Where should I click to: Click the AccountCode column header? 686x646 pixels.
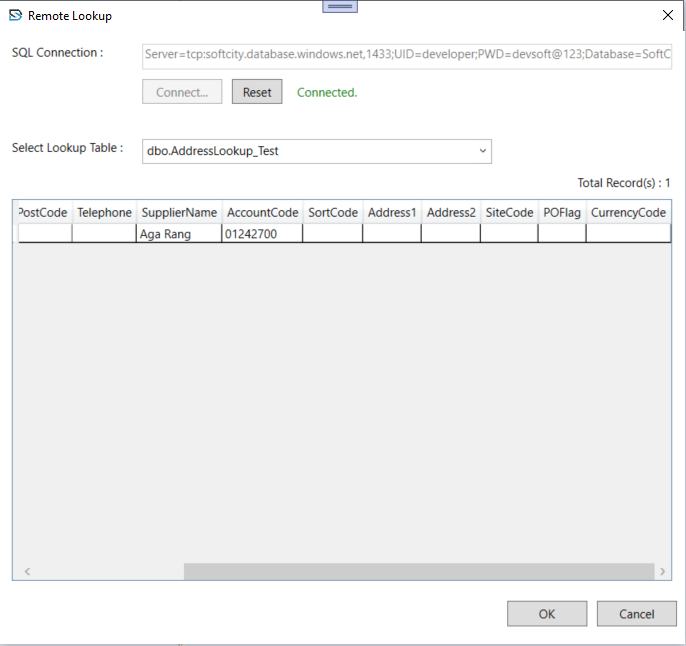point(262,213)
